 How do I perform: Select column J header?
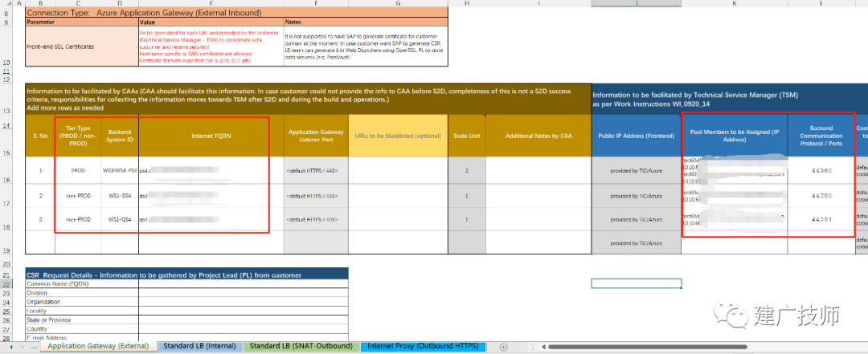tap(637, 3)
